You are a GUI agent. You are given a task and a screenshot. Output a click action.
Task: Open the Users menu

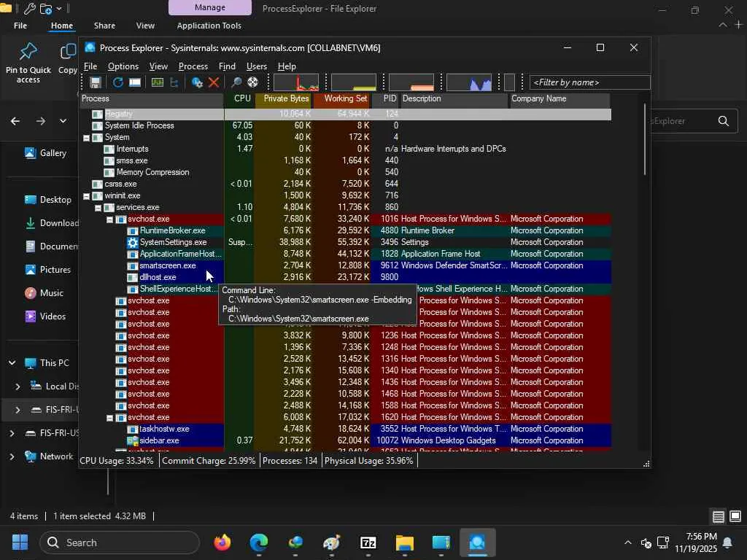pos(256,66)
